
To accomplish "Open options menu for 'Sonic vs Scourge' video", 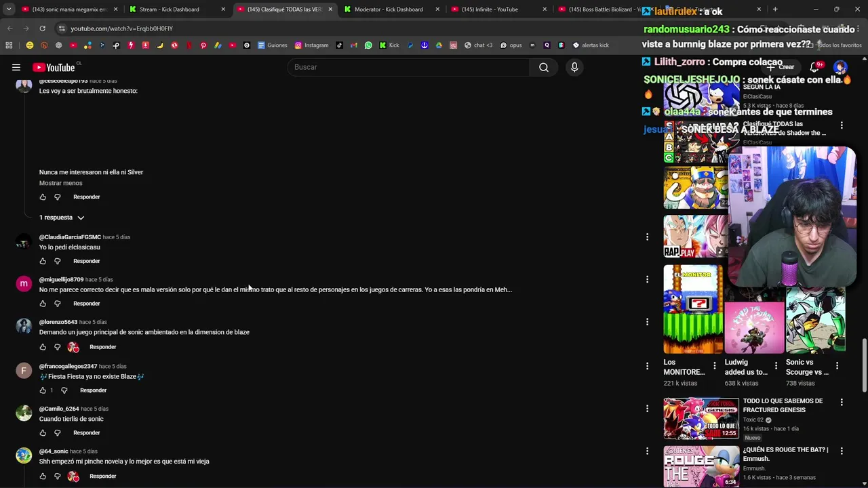I will 837,365.
